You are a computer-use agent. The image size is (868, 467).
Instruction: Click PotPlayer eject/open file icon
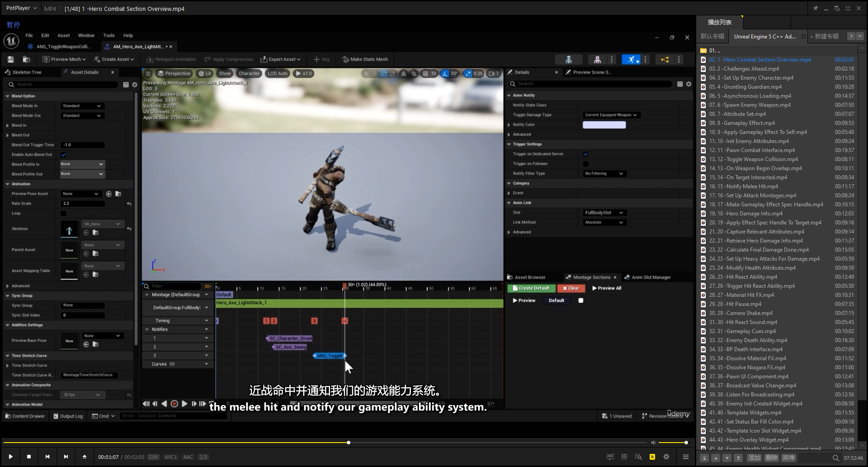coord(84,457)
